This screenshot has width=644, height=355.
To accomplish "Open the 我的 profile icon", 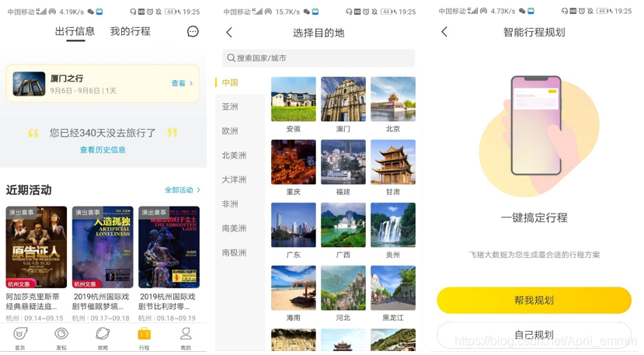I will pos(186,333).
